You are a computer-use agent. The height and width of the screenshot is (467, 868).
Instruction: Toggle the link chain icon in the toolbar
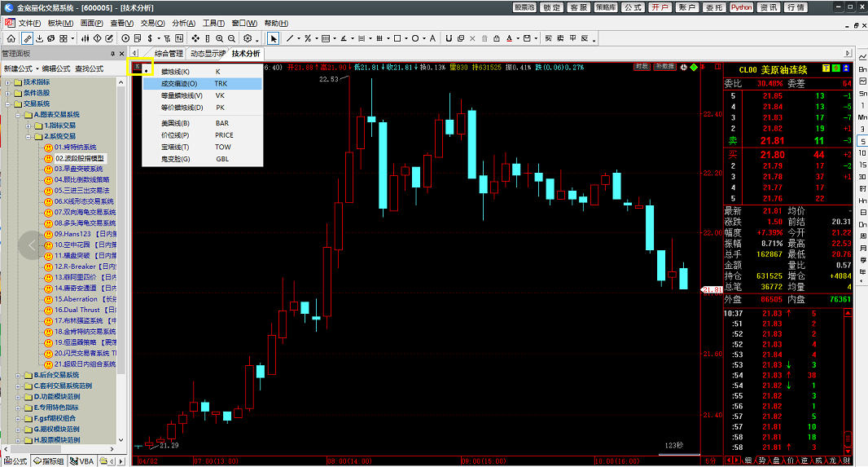27,39
